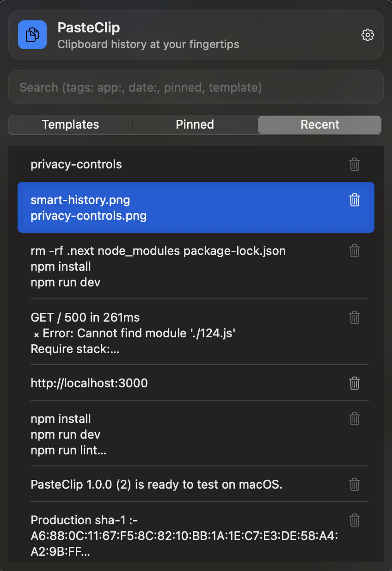Delete the npm install command snippet

pos(354,419)
